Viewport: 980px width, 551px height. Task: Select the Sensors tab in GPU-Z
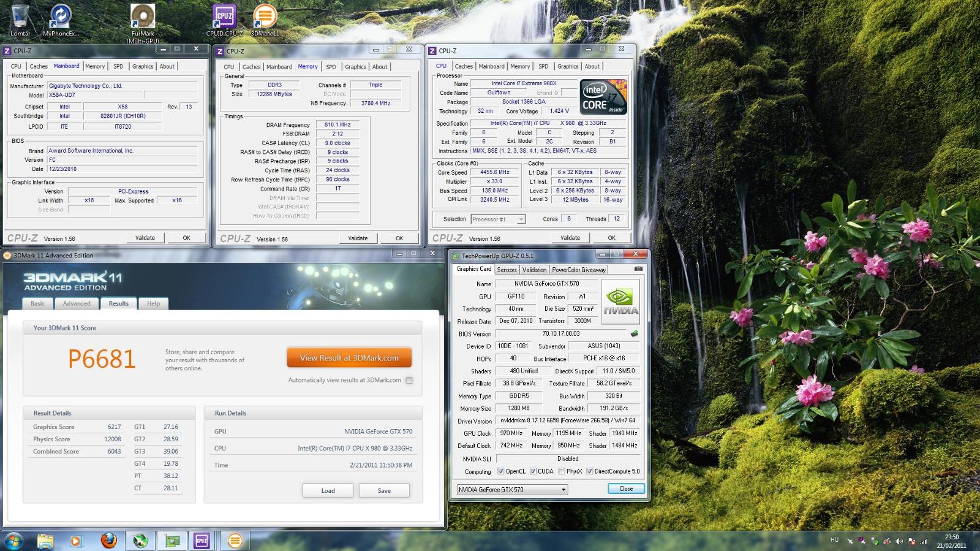click(507, 270)
